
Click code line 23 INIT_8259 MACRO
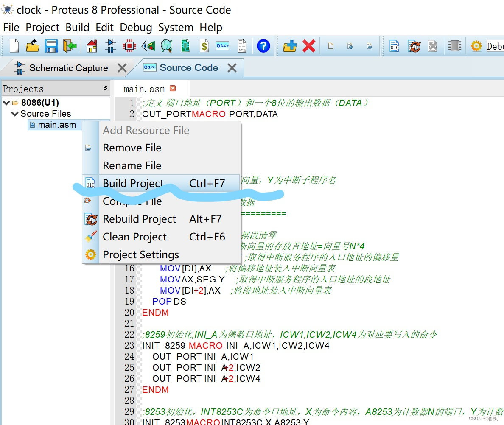[236, 346]
